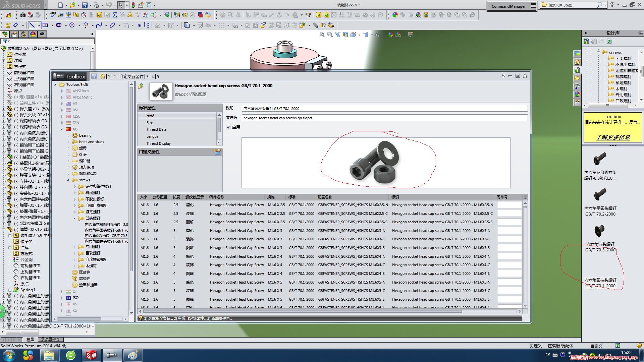
Task: Click the screen capture camera icon
Action: (x=22, y=15)
